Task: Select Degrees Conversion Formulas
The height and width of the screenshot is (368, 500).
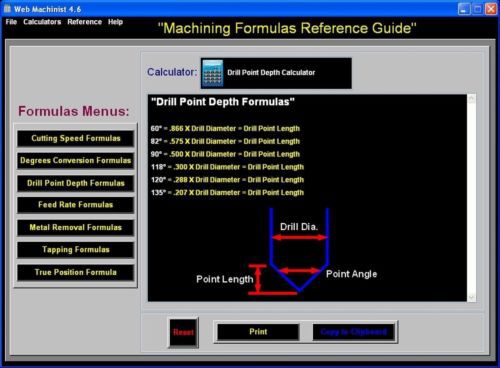Action: coord(76,161)
